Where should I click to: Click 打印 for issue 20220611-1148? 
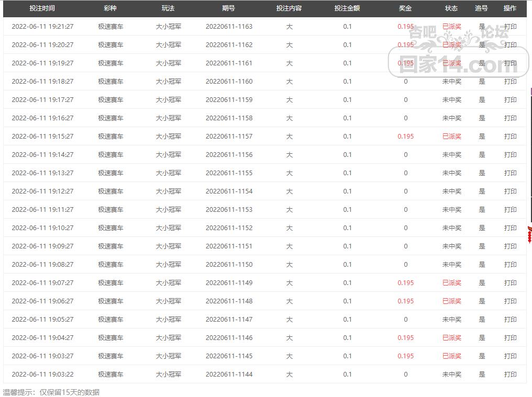pyautogui.click(x=511, y=301)
